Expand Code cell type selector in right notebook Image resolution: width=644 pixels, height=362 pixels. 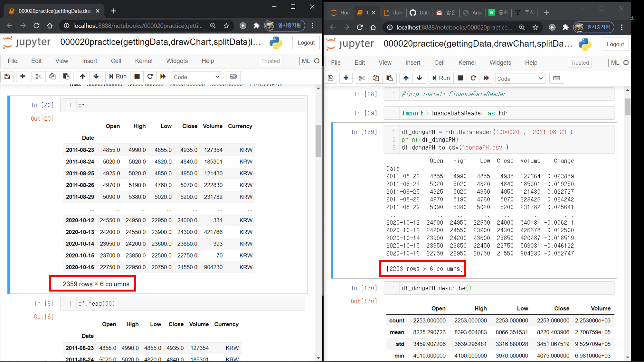520,79
